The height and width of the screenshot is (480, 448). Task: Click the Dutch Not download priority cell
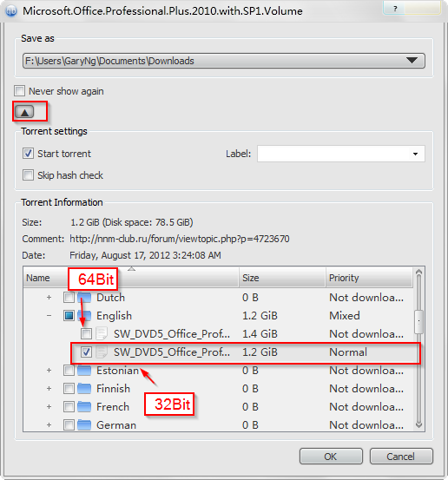[366, 298]
